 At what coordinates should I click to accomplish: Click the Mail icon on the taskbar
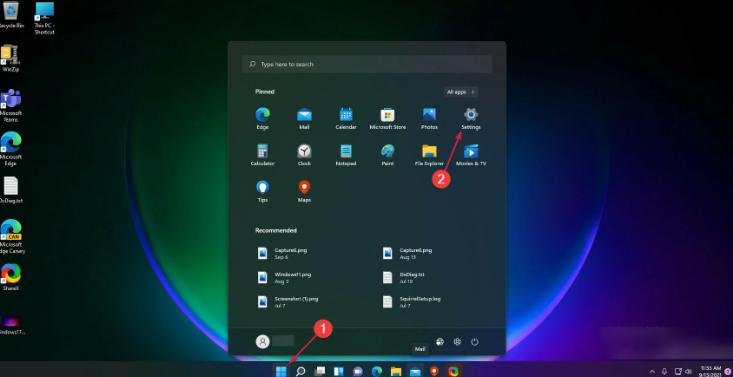pos(415,371)
